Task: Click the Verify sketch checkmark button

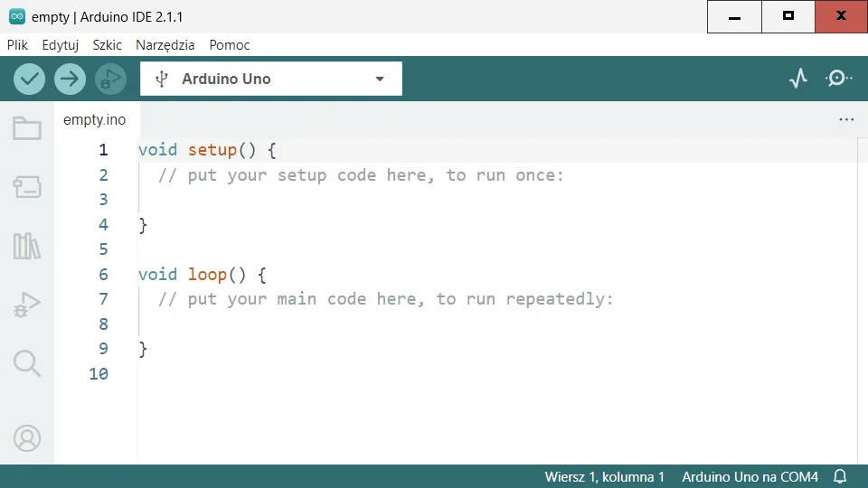Action: click(29, 79)
